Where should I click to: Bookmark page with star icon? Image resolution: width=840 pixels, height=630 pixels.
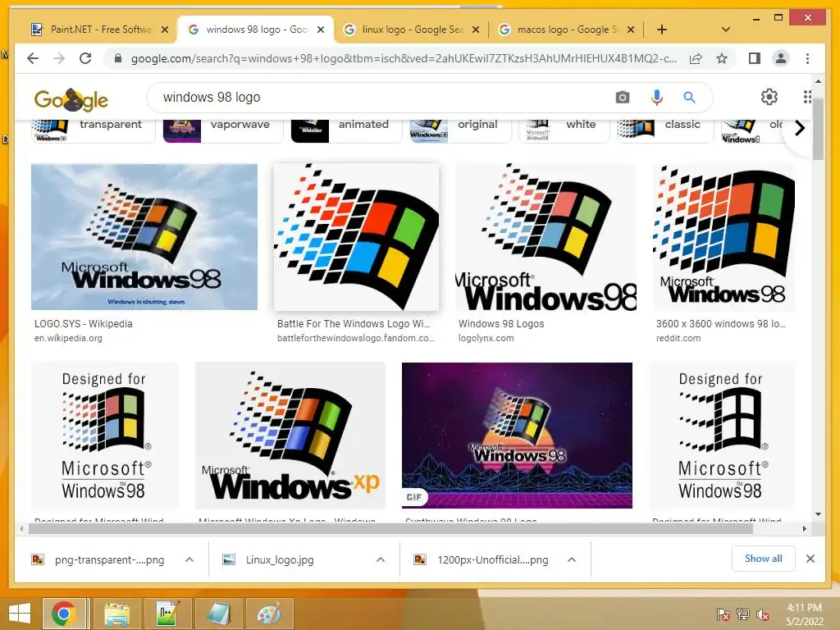click(x=722, y=58)
